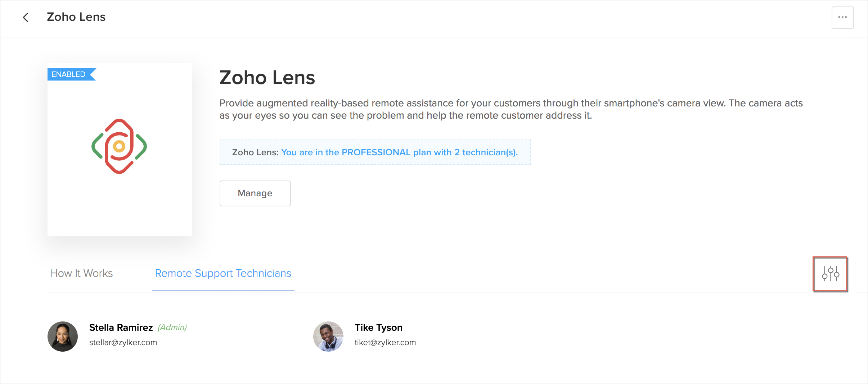
Task: Select the Remote Support Technicians tab
Action: coord(223,274)
